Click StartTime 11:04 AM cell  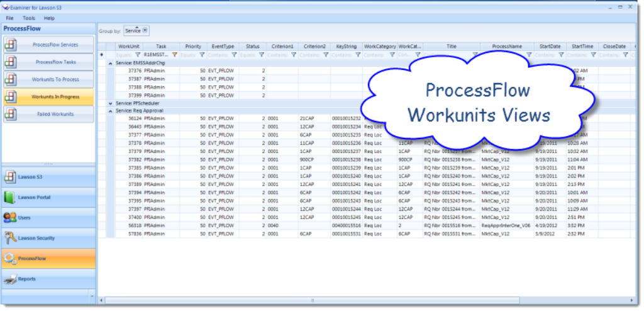(x=582, y=160)
